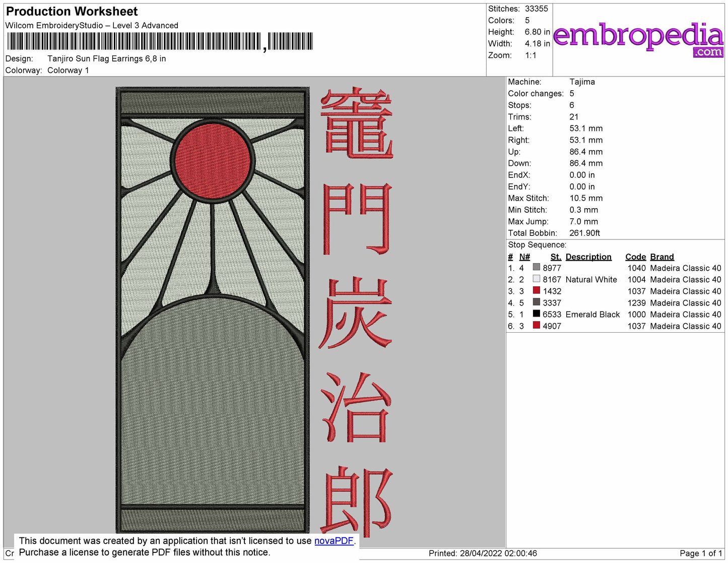Click the 'Brand' column header
Viewport: 728px width, 563px height.
click(662, 257)
